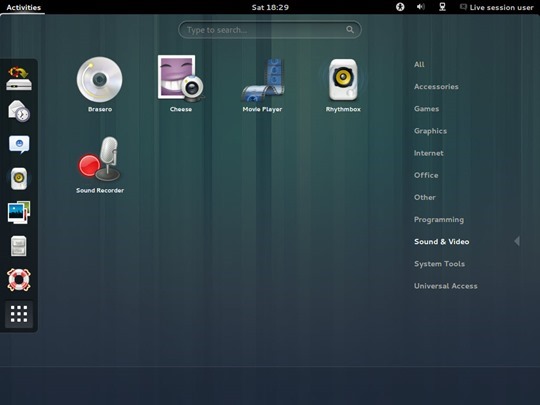Open the Help lifesaver icon in the dock

19,280
